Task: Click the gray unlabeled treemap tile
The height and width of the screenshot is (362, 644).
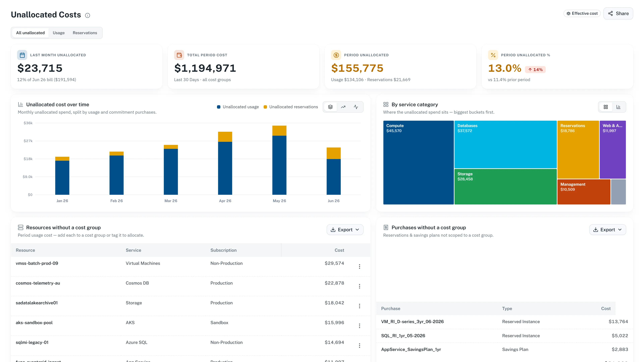Action: click(618, 192)
